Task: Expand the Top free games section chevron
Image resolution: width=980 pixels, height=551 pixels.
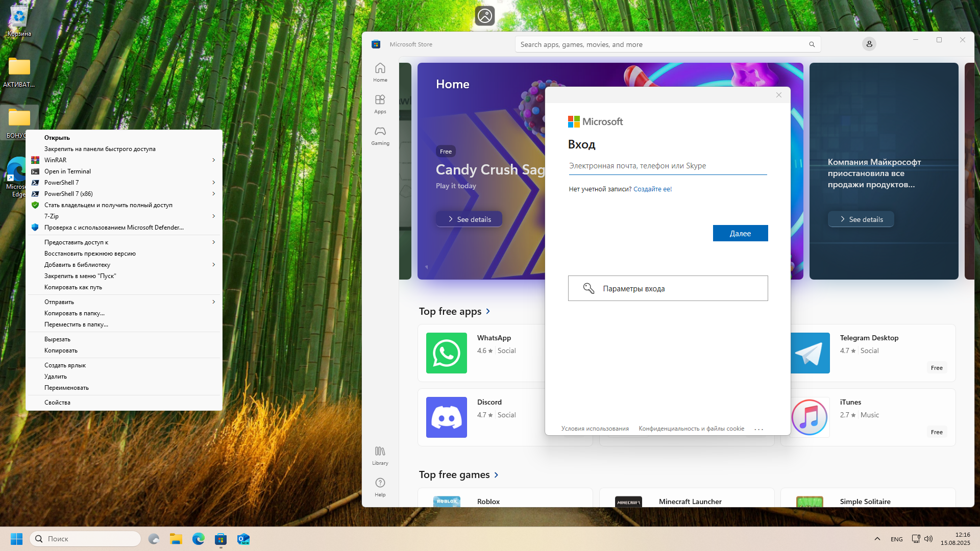Action: [496, 475]
